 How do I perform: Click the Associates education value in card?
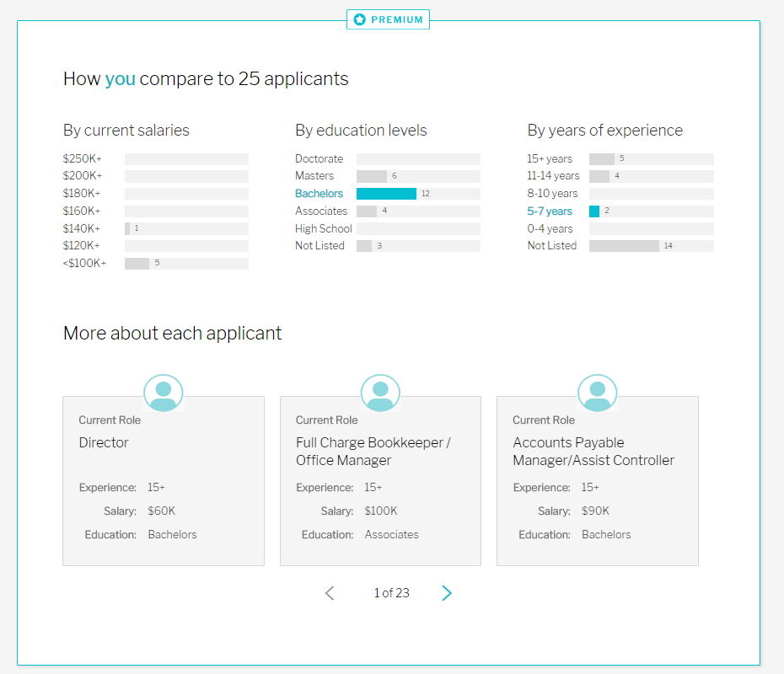[x=391, y=535]
